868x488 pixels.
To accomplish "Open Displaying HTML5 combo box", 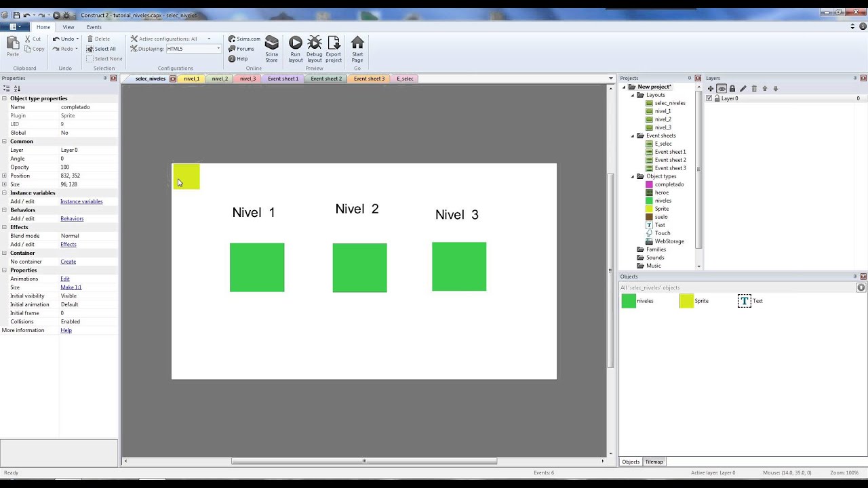I will click(193, 49).
